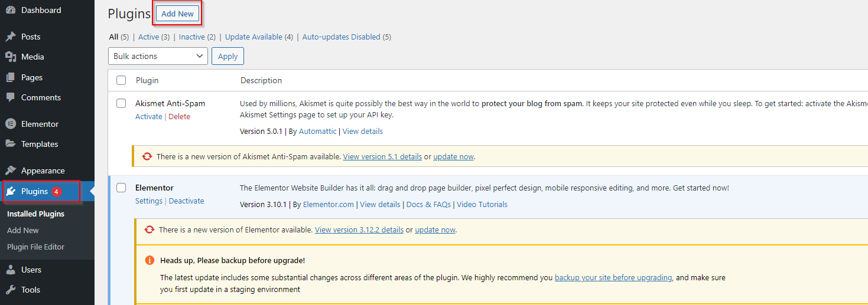Image resolution: width=868 pixels, height=305 pixels.
Task: Click the Add New button beside Plugins
Action: 177,14
